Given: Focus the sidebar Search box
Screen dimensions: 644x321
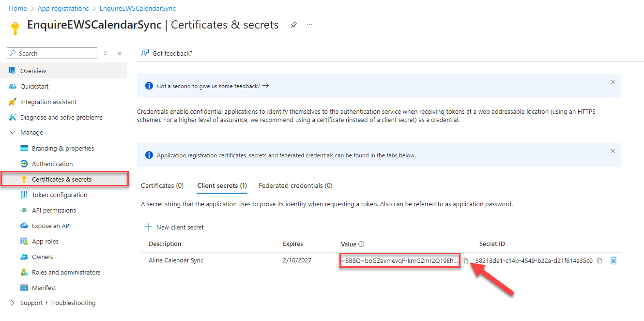Looking at the screenshot, I should (x=52, y=53).
